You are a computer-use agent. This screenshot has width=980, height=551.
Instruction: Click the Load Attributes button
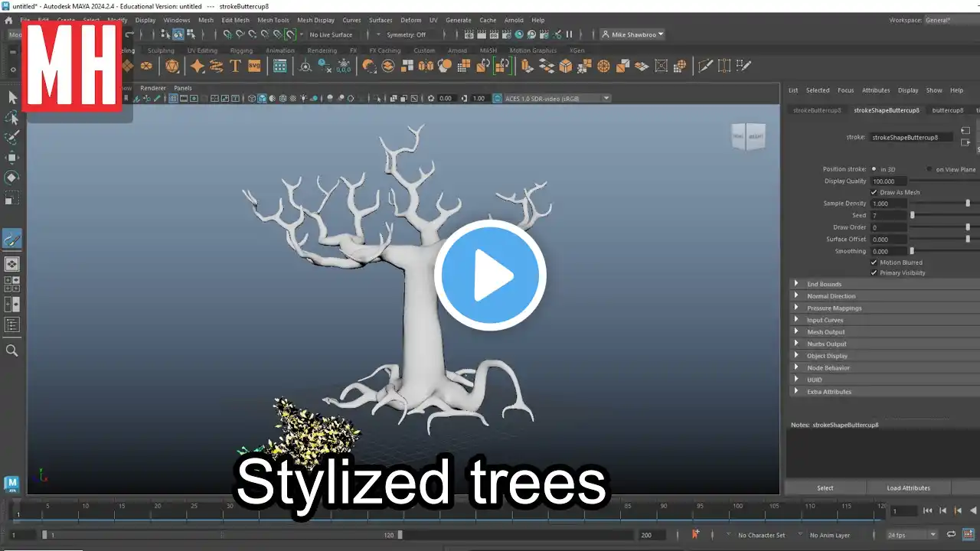click(909, 487)
